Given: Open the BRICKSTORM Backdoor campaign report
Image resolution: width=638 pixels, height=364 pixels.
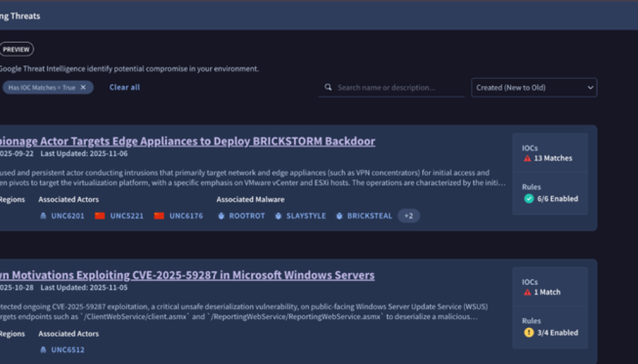Looking at the screenshot, I should pyautogui.click(x=187, y=141).
